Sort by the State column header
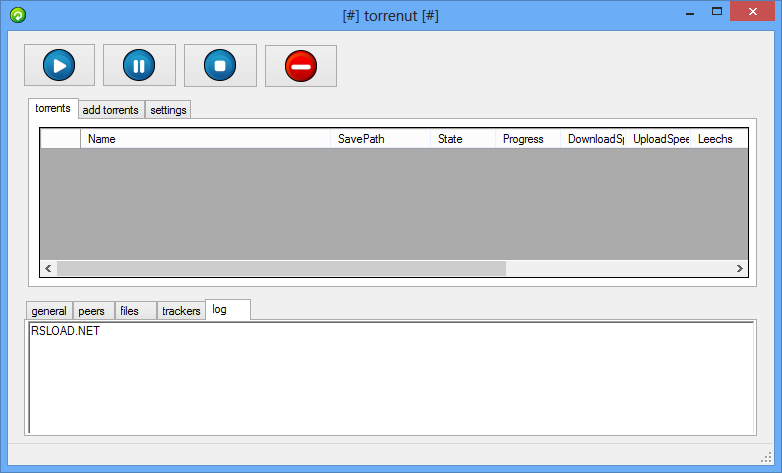 point(463,139)
